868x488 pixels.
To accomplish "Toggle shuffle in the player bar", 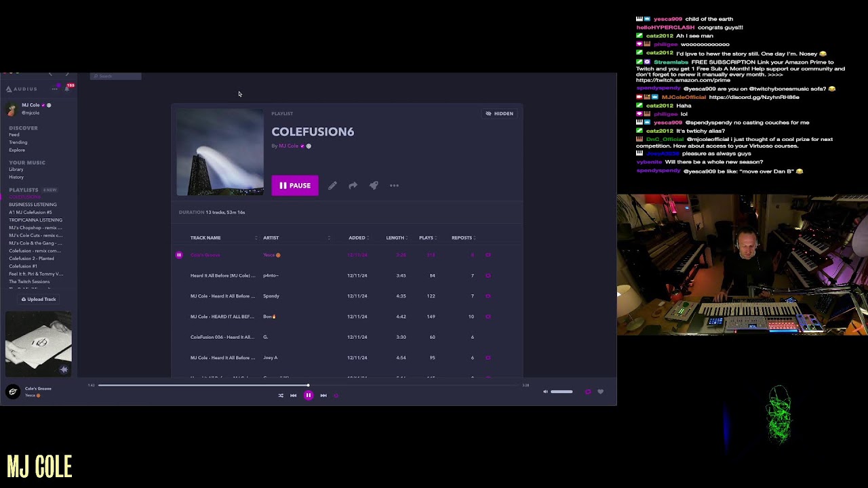I will pyautogui.click(x=281, y=395).
